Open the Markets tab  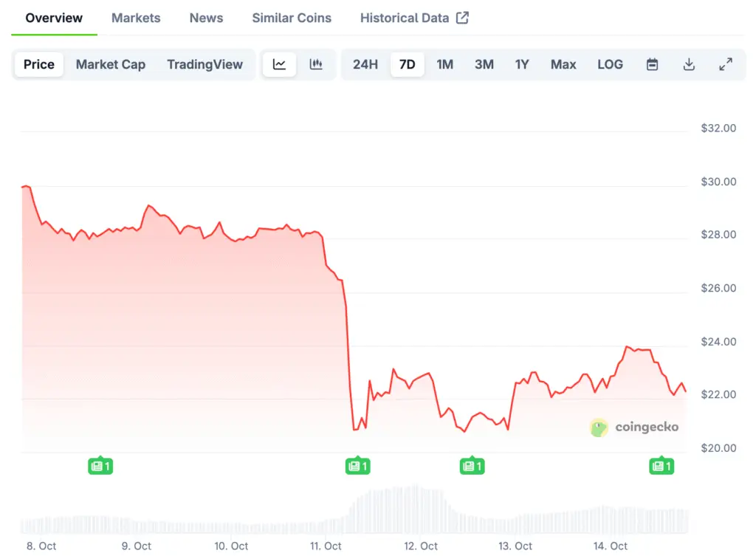tap(136, 18)
